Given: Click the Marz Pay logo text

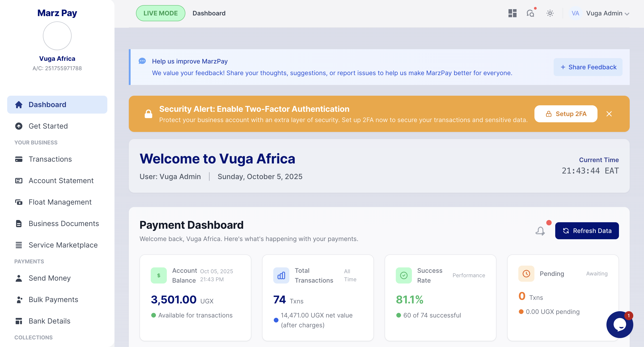Looking at the screenshot, I should pos(57,13).
